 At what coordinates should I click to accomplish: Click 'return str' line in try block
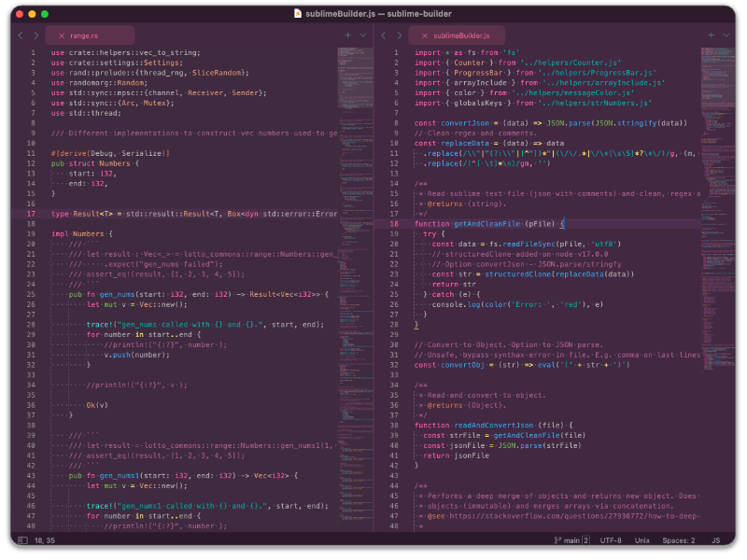(454, 285)
